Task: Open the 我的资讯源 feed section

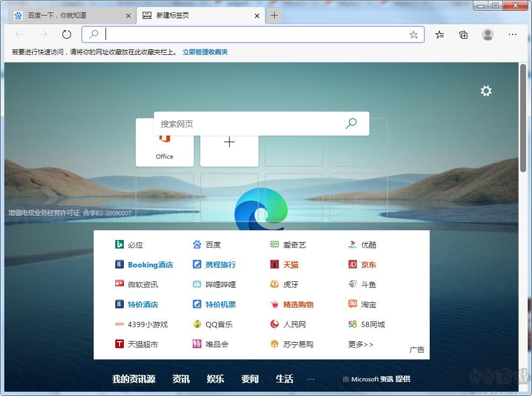Action: point(134,379)
